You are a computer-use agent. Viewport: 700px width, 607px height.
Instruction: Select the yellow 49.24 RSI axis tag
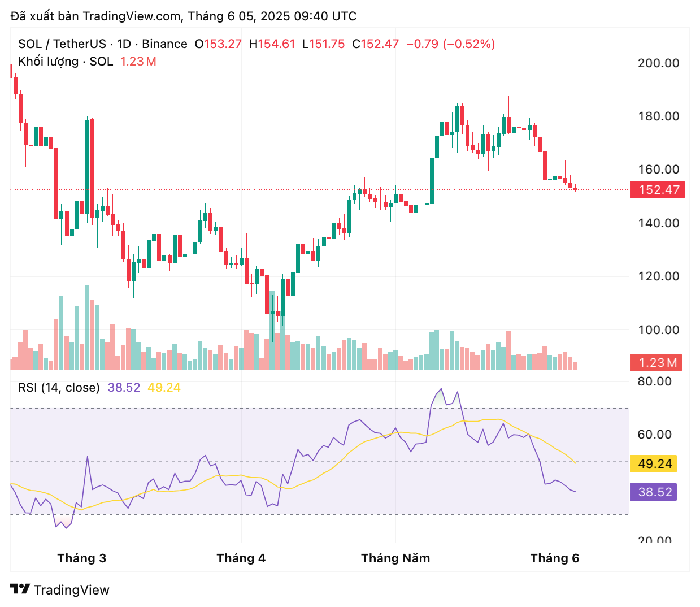click(654, 464)
